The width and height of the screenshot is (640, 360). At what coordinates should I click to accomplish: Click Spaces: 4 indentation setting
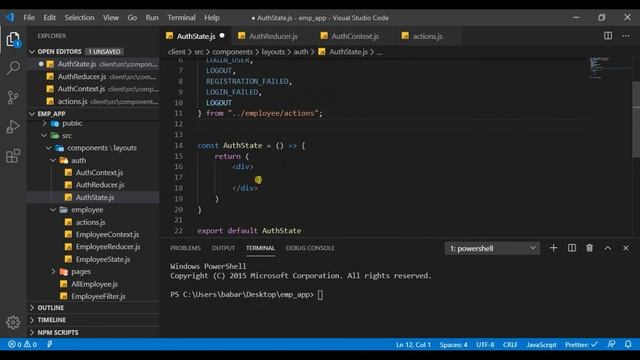(453, 344)
